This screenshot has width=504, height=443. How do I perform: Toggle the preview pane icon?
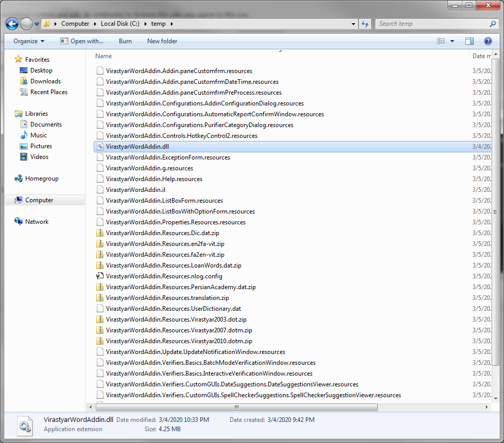click(470, 41)
